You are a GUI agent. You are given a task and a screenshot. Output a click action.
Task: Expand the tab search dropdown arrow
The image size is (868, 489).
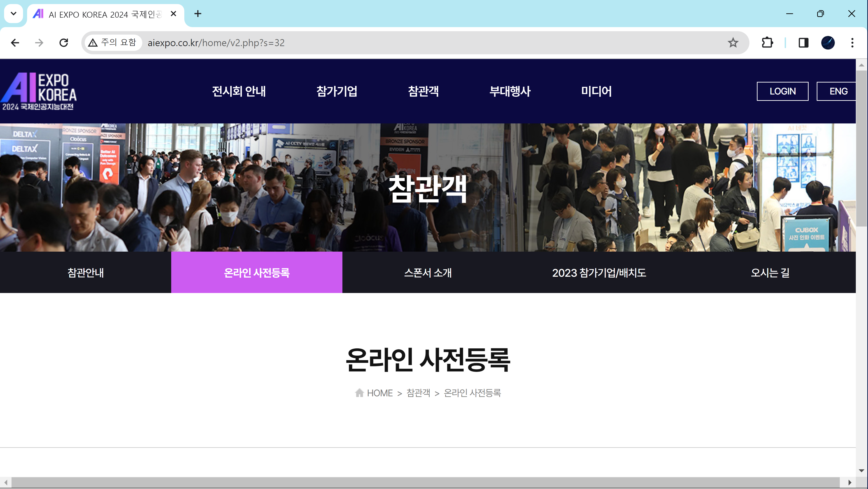pos(14,14)
